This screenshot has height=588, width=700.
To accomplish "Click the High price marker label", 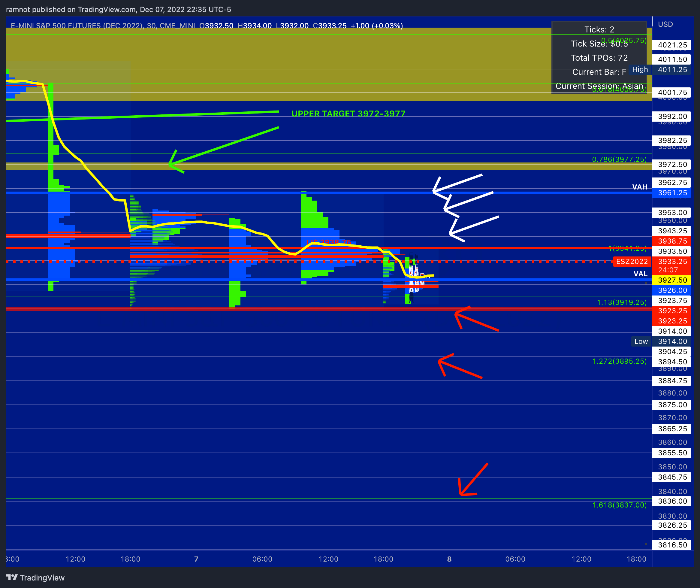I will [x=640, y=69].
